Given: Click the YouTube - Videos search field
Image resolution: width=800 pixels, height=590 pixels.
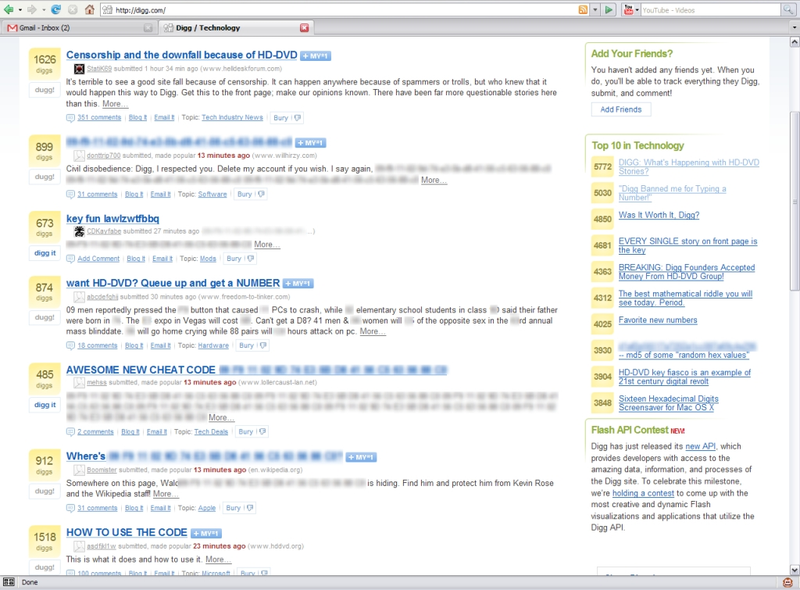Looking at the screenshot, I should tap(712, 10).
